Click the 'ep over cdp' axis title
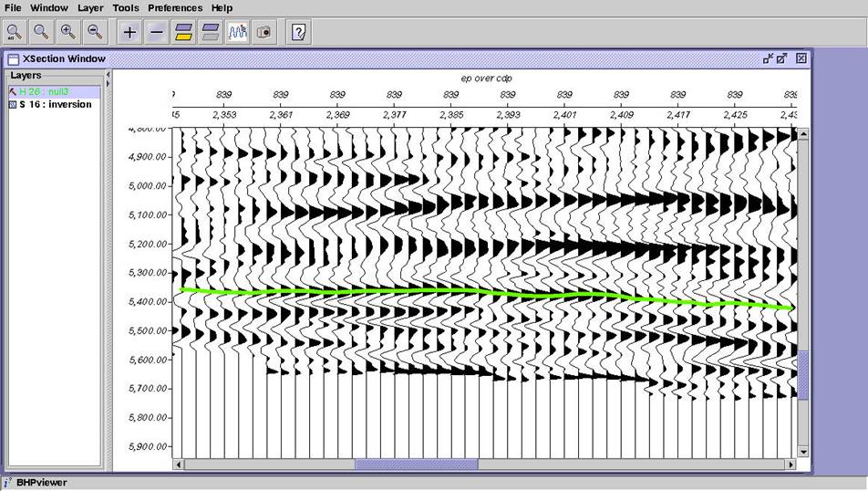 coord(486,78)
